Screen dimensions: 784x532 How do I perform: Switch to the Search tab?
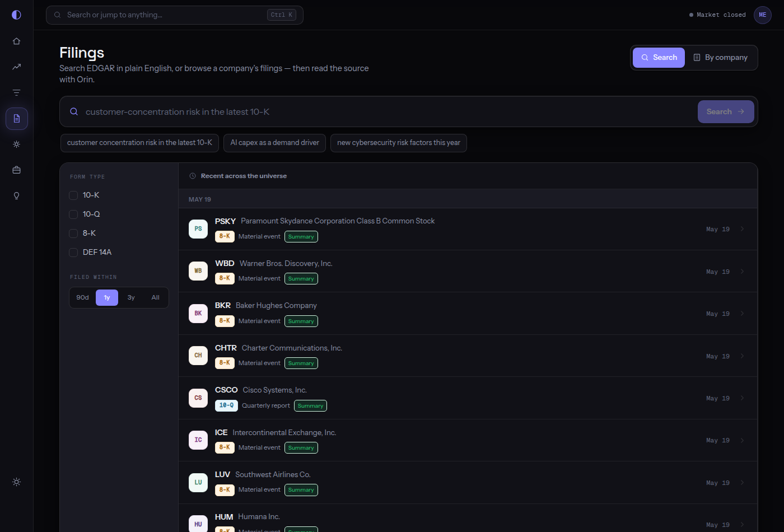[659, 58]
